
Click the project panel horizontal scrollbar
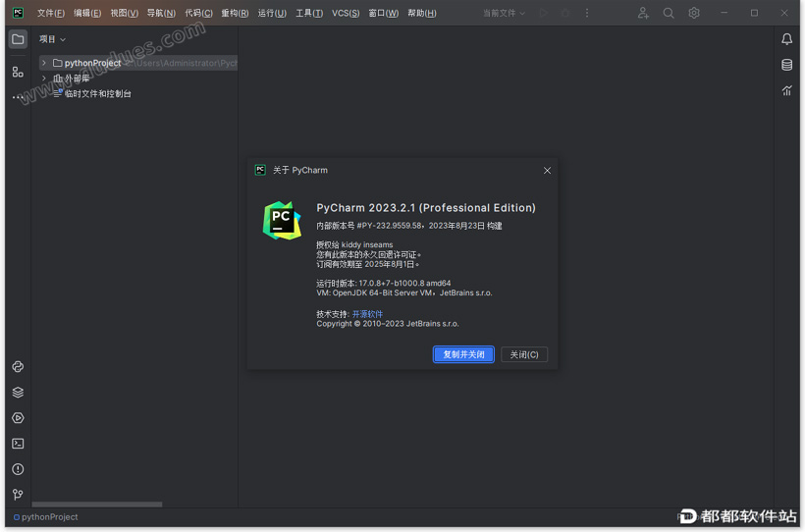(x=96, y=505)
